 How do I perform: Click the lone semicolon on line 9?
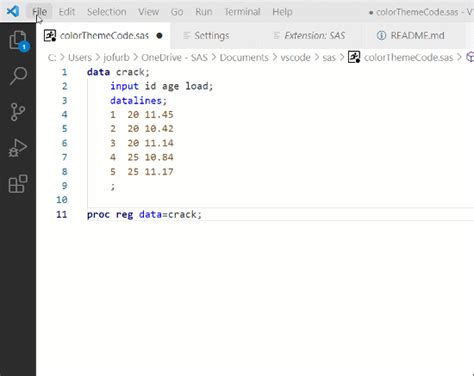(113, 186)
